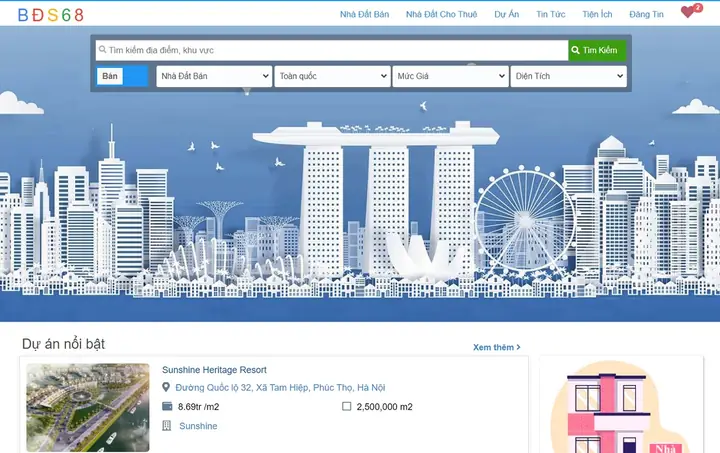Click the pink house banner image
This screenshot has width=720, height=453.
point(622,407)
